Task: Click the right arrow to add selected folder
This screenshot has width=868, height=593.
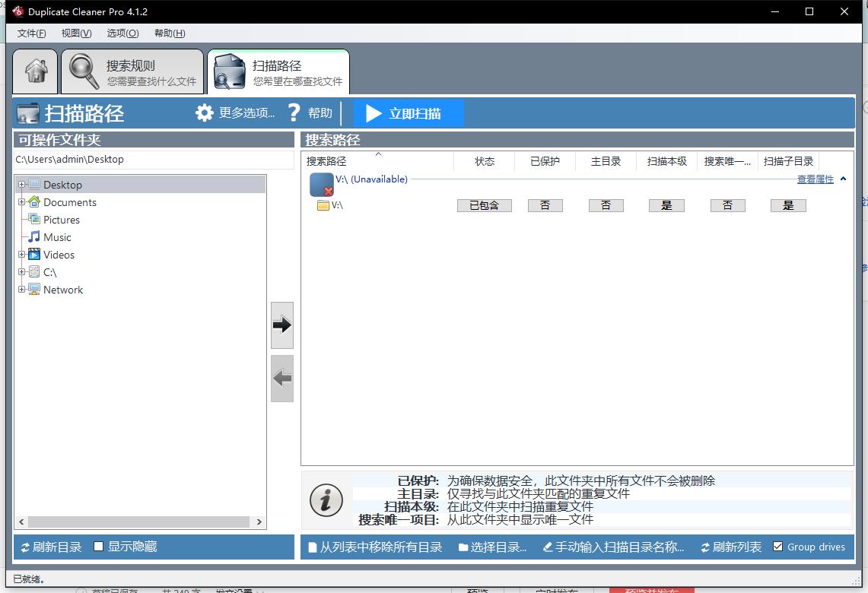Action: point(281,324)
